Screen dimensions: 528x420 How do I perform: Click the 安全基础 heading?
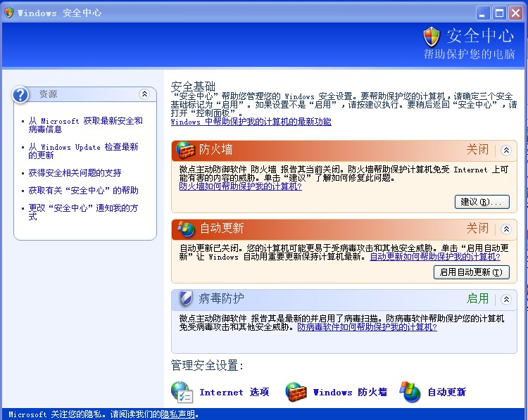click(193, 87)
